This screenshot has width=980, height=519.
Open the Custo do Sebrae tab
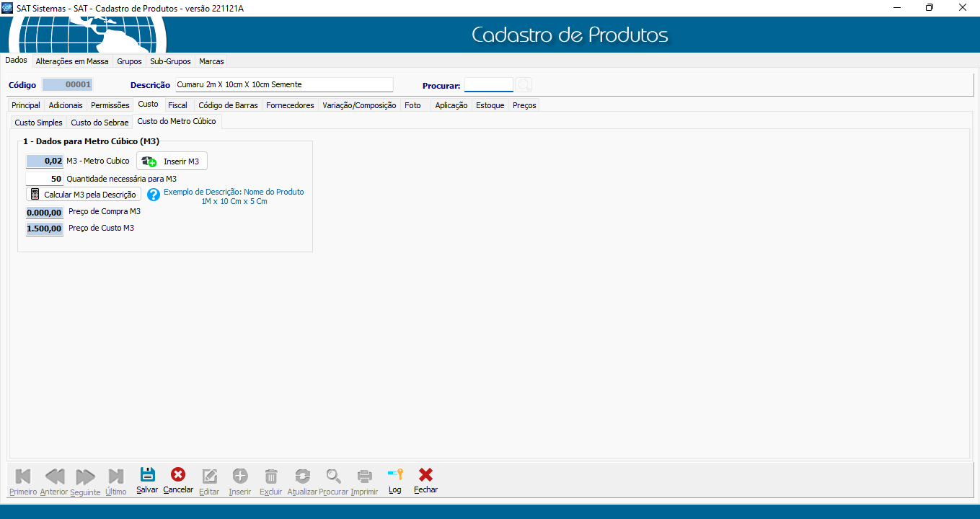pyautogui.click(x=100, y=123)
